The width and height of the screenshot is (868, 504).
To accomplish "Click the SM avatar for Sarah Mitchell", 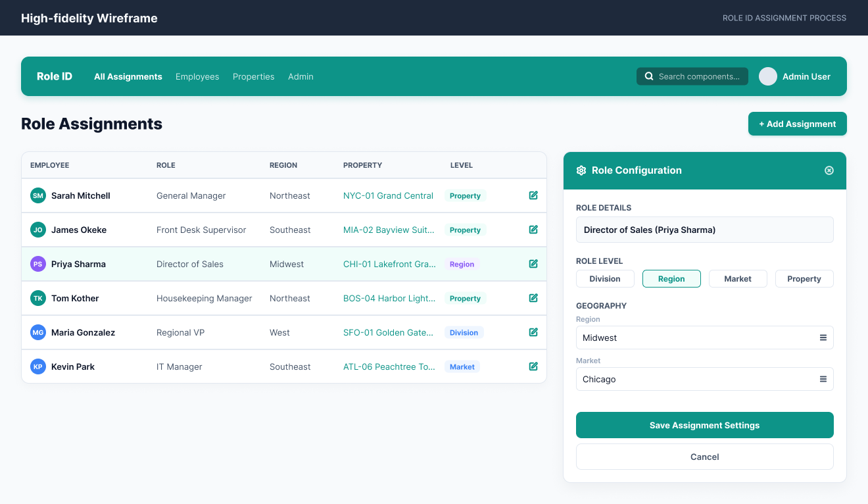I will coord(38,195).
